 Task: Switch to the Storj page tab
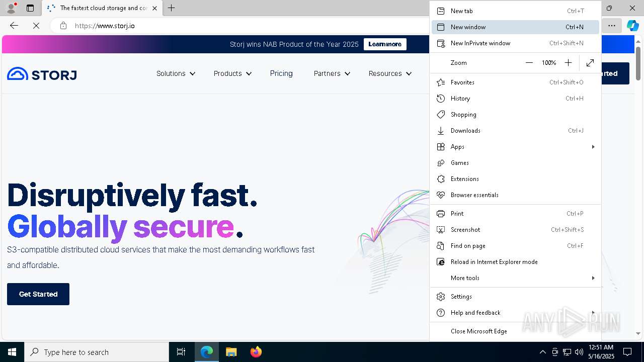click(x=102, y=8)
